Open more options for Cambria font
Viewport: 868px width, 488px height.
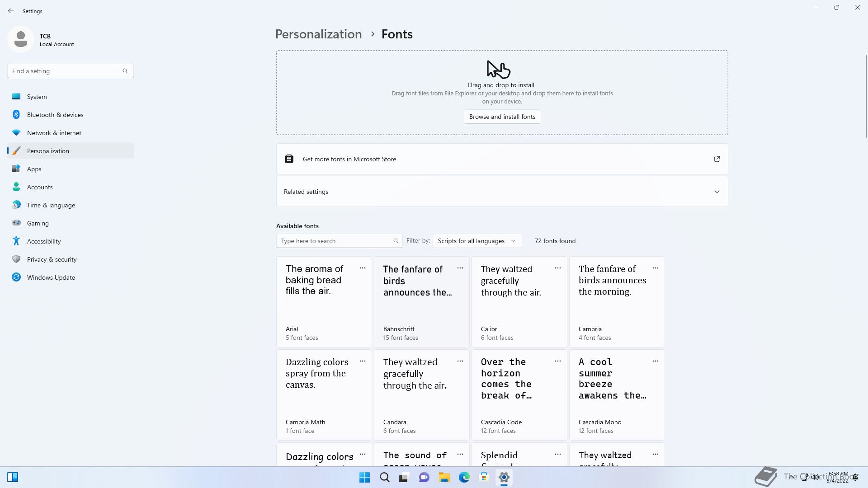tap(655, 268)
